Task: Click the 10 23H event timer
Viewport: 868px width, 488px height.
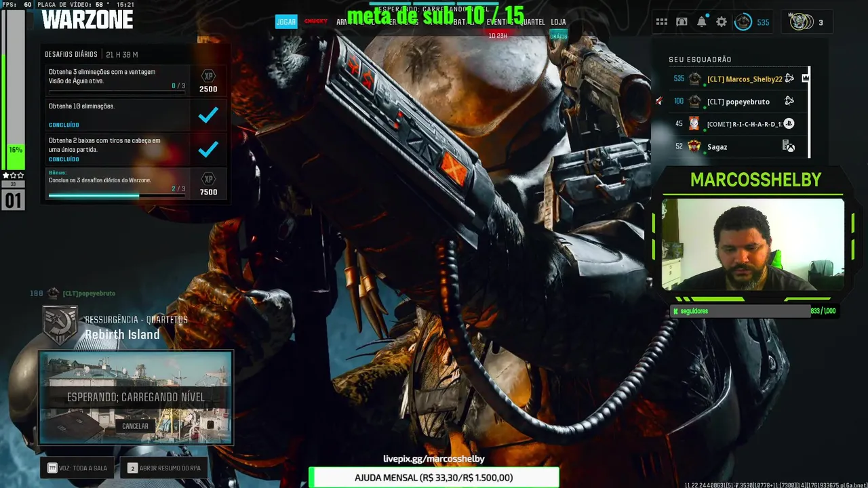Action: tap(498, 36)
